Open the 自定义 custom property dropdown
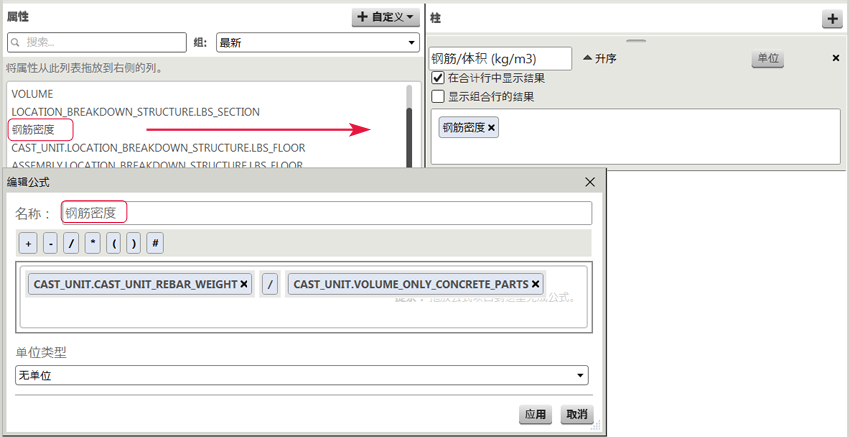 [385, 17]
